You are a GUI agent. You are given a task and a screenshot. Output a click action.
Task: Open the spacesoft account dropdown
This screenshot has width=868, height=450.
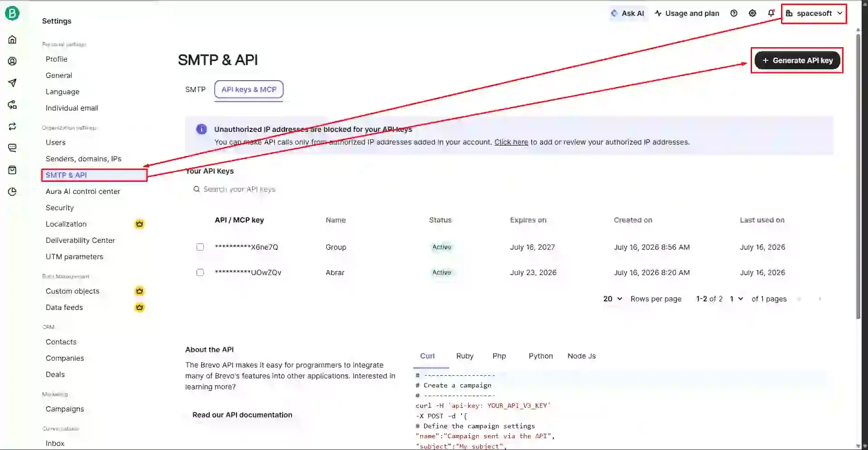tap(814, 13)
